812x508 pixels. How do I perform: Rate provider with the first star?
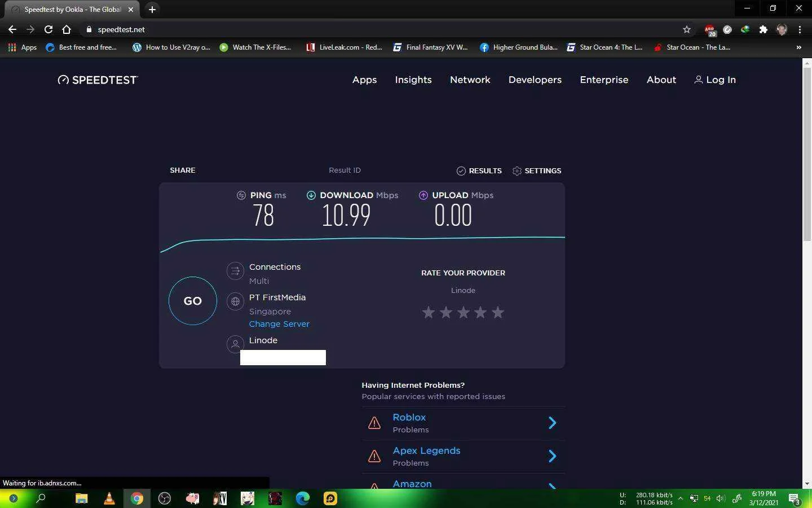[429, 312]
